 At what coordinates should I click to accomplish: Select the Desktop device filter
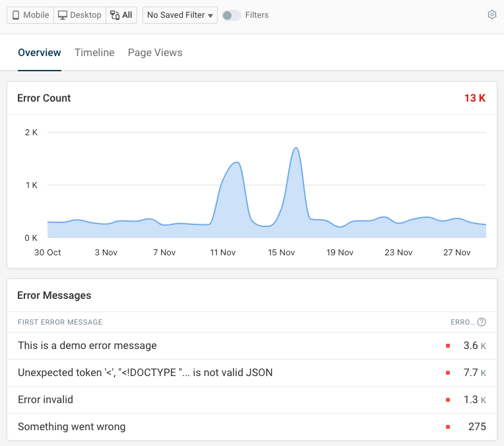(x=80, y=15)
